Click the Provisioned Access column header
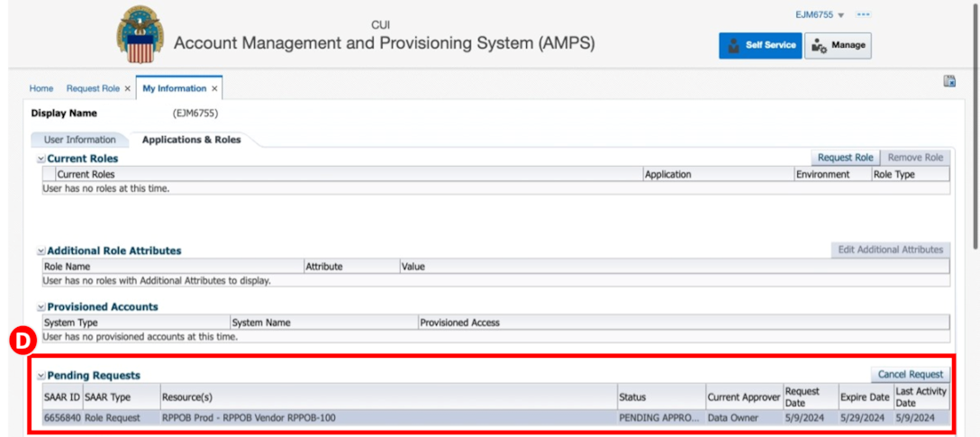The height and width of the screenshot is (437, 980). pyautogui.click(x=684, y=323)
